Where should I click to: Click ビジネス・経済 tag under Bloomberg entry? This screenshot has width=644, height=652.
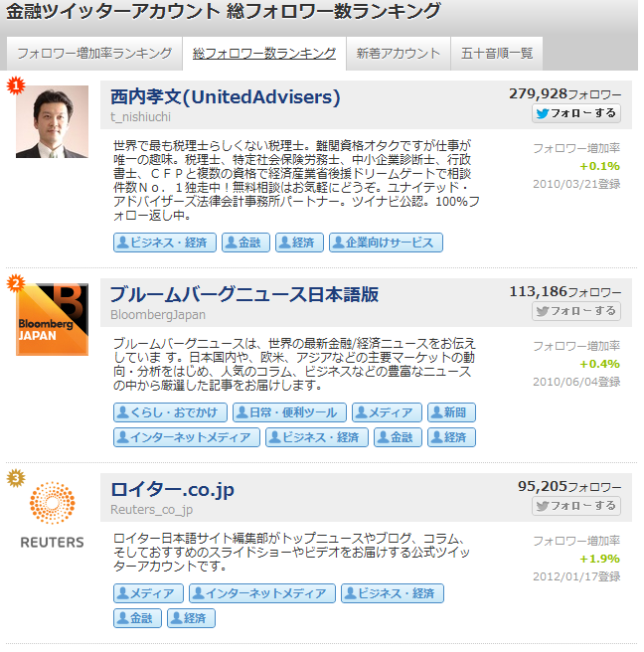point(317,437)
